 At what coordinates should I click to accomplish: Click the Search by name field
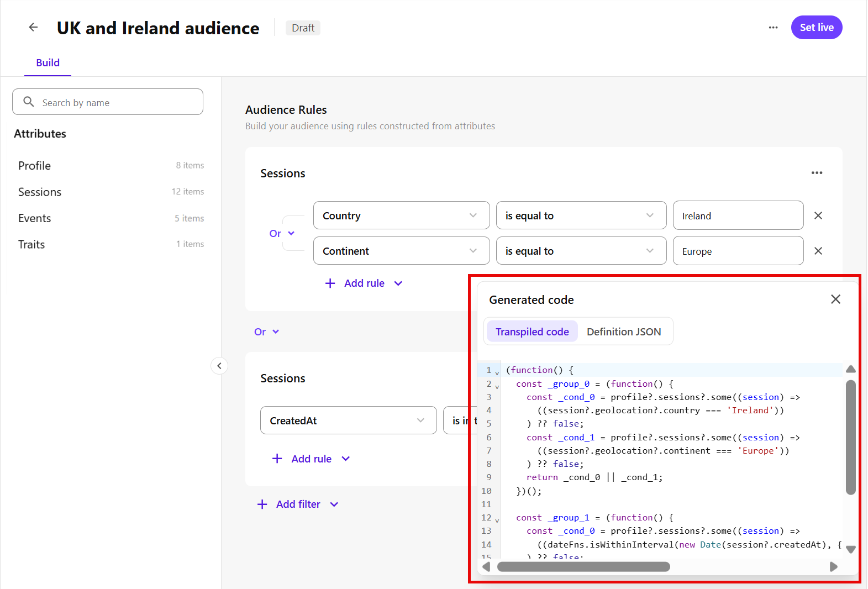tap(108, 102)
